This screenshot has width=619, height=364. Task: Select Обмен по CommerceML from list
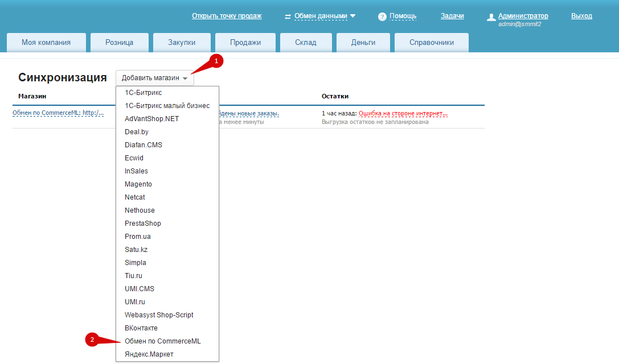click(162, 341)
